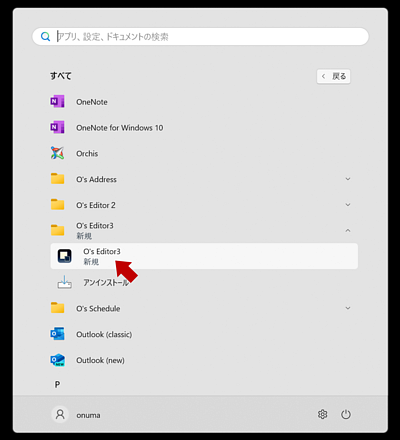The image size is (400, 440).
Task: Expand the O's Address folder chevron
Action: 348,179
